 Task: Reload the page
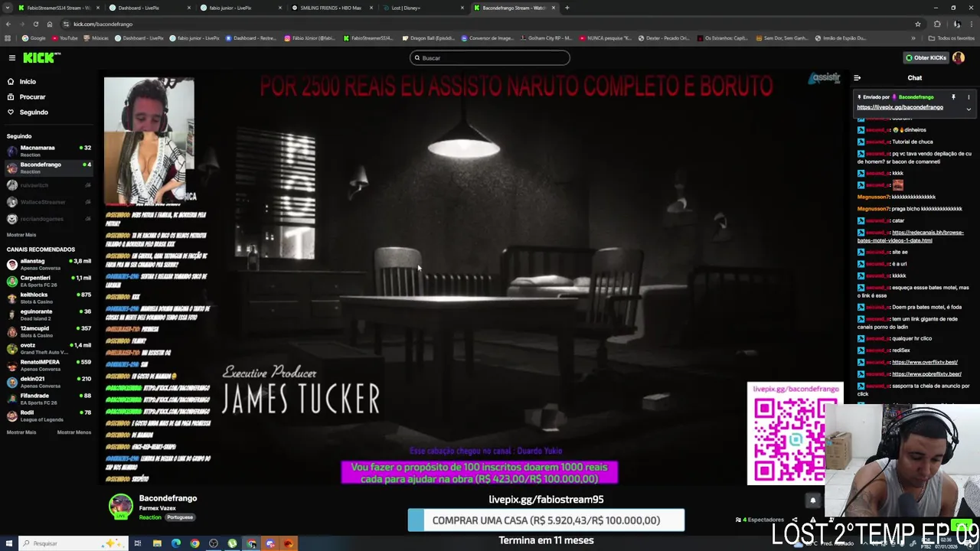35,24
